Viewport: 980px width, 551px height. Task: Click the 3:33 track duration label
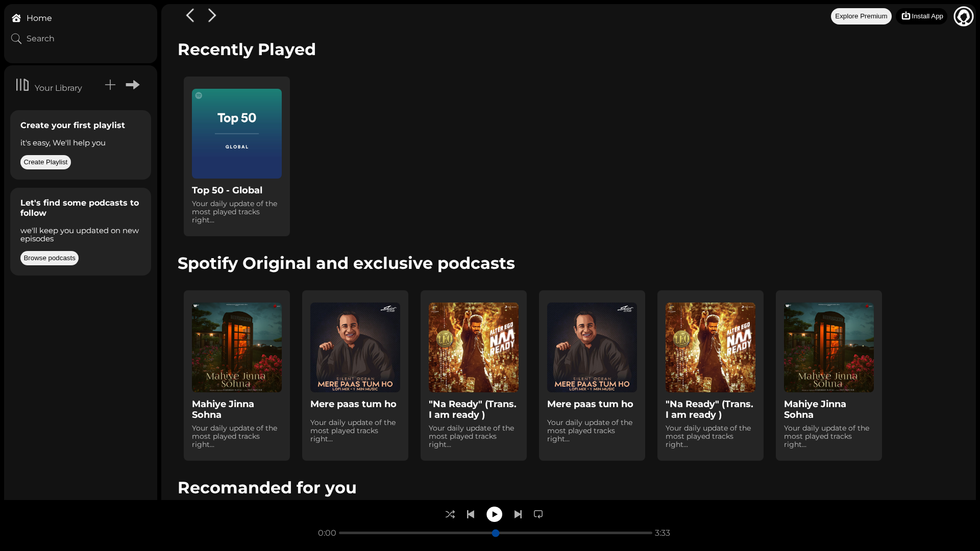[x=663, y=533]
